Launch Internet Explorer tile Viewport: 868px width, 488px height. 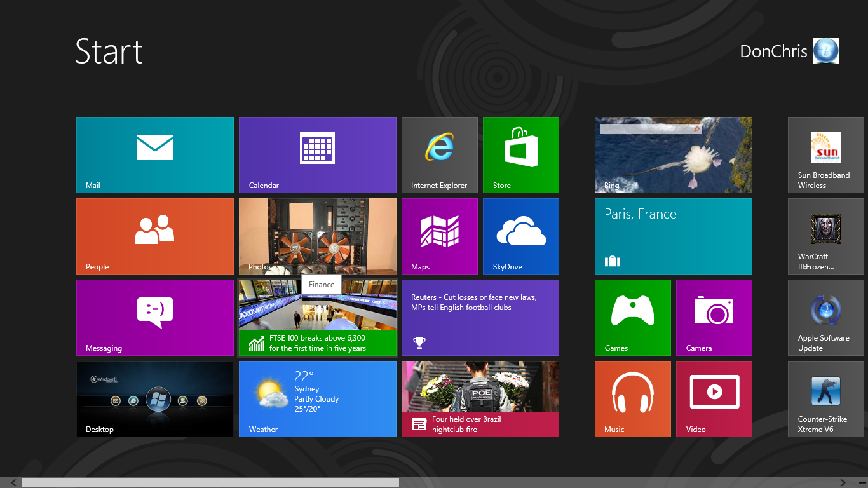point(440,155)
